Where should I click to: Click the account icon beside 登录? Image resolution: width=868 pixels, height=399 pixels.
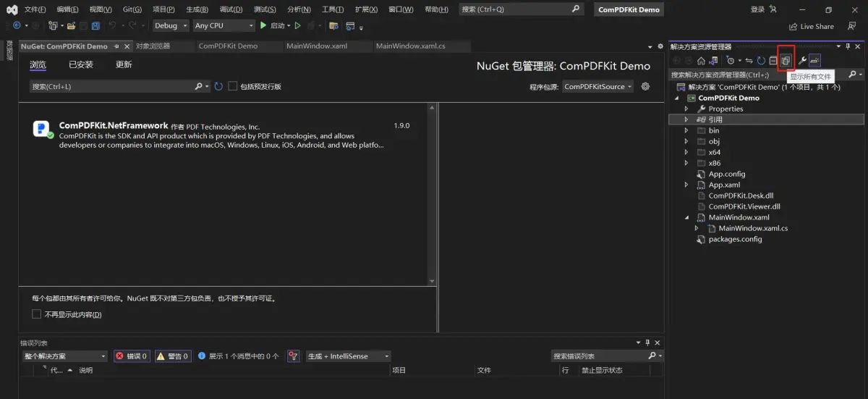point(773,9)
